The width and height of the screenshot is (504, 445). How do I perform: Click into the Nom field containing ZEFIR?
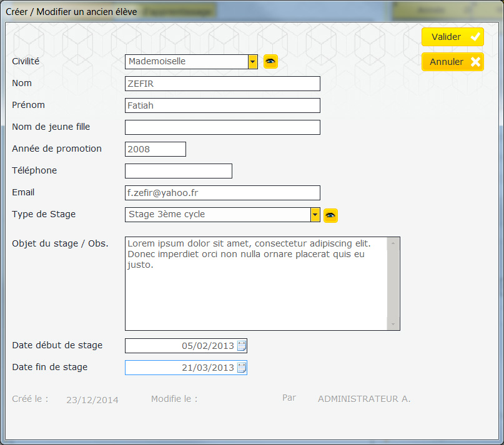click(x=222, y=84)
